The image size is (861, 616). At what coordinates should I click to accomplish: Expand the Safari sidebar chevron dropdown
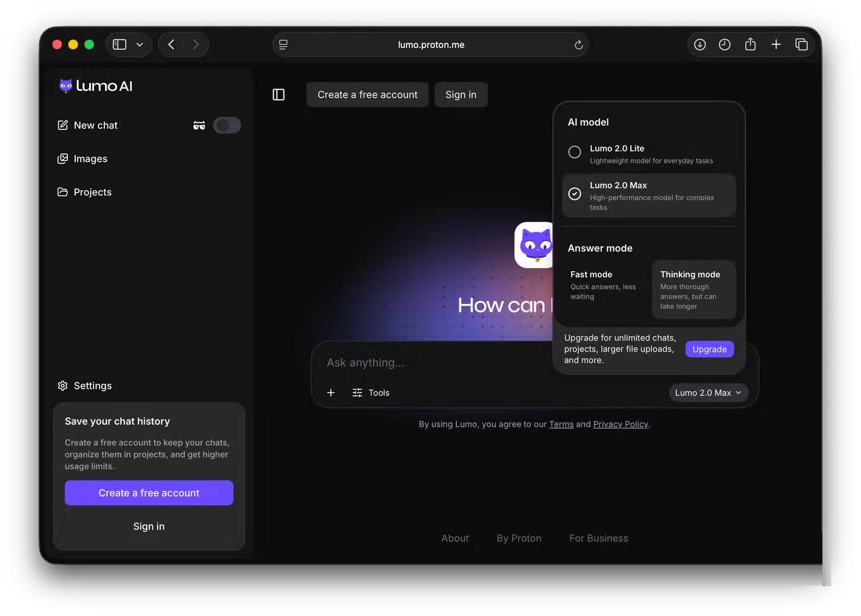140,44
